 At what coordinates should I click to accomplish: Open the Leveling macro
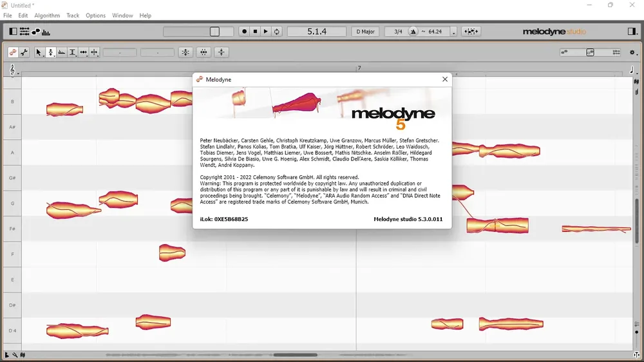pos(222,52)
